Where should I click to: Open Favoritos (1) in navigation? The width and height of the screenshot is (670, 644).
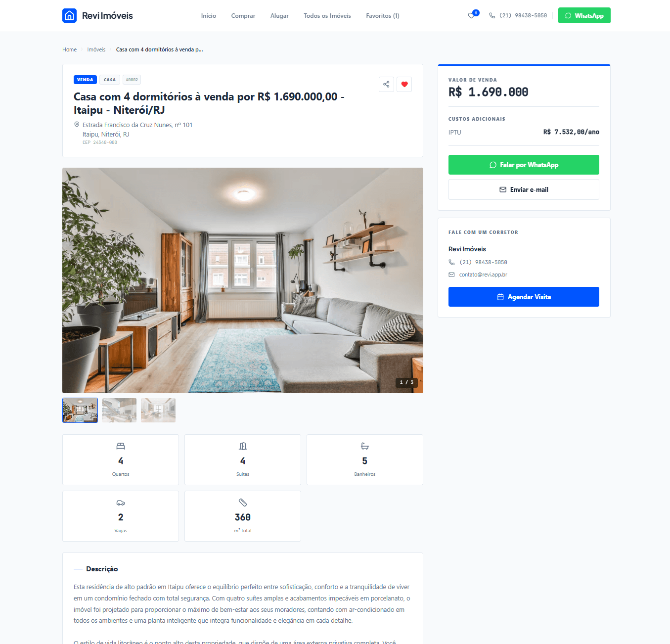click(x=383, y=16)
